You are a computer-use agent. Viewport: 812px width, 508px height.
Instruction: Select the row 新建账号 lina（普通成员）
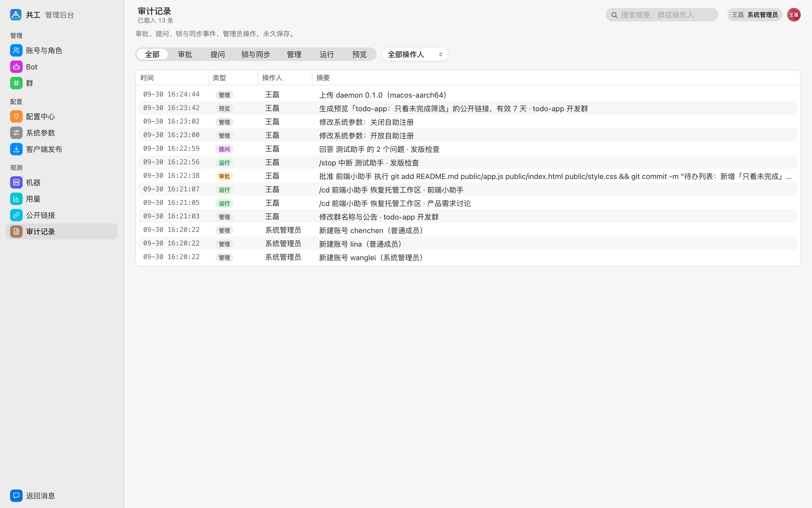pyautogui.click(x=468, y=244)
